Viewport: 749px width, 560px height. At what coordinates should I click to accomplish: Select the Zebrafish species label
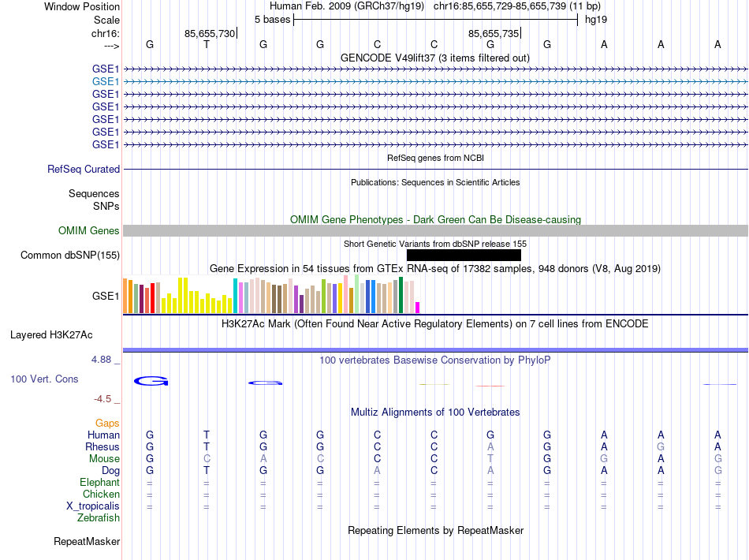pos(99,517)
